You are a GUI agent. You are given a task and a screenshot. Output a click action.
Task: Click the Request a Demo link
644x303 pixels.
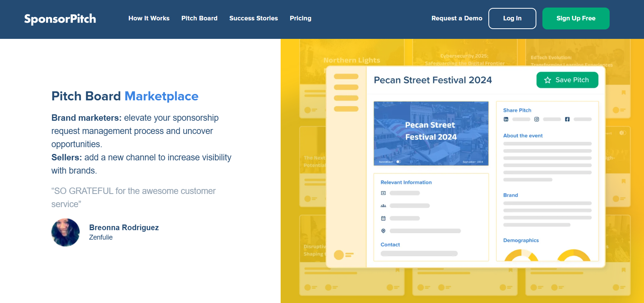pyautogui.click(x=457, y=18)
